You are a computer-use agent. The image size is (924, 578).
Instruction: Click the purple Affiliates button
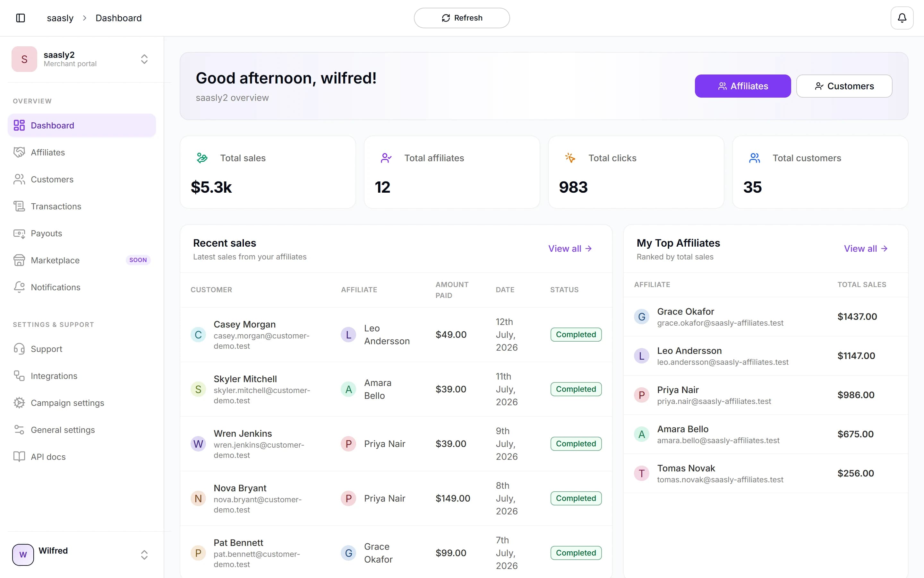pyautogui.click(x=743, y=86)
